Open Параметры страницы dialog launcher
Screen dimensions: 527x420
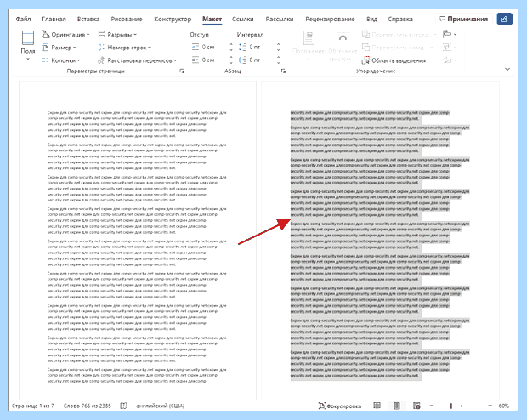coord(182,71)
